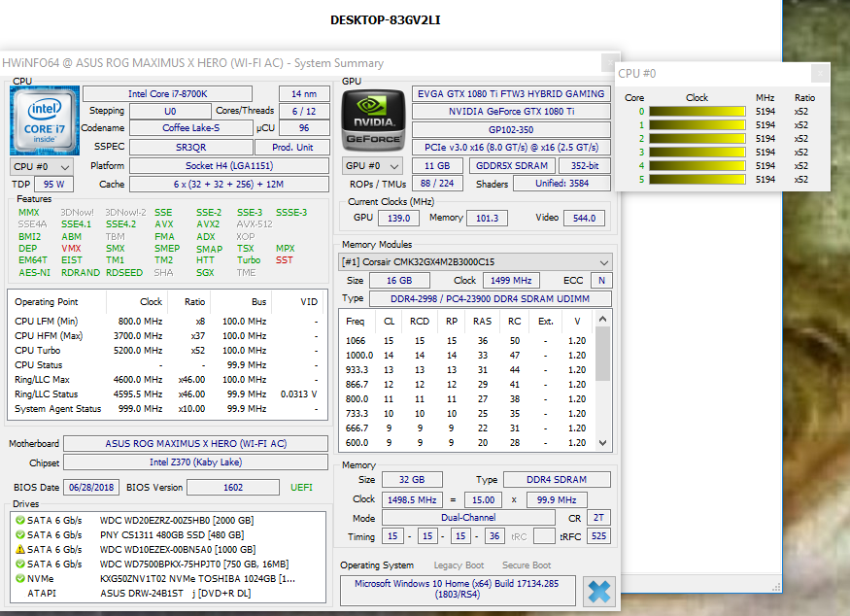850x616 pixels.
Task: Click the PCIe v3.0 x16 interface field
Action: pos(511,148)
